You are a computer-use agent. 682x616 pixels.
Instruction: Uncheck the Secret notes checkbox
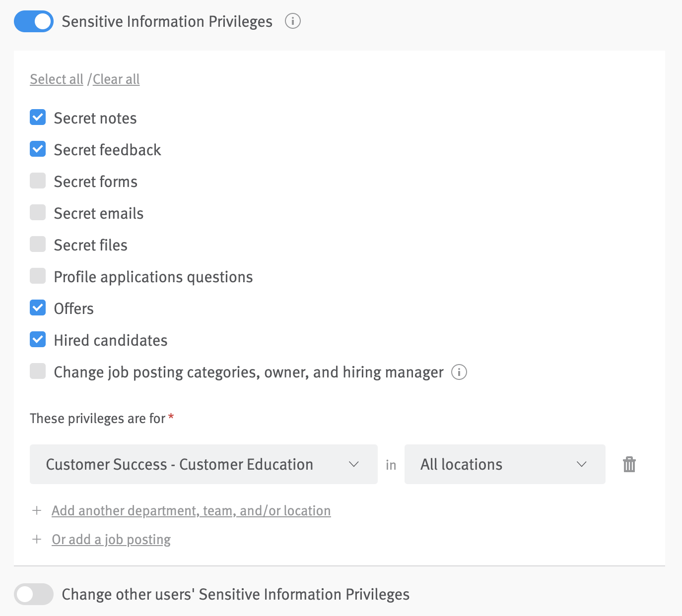(x=37, y=117)
